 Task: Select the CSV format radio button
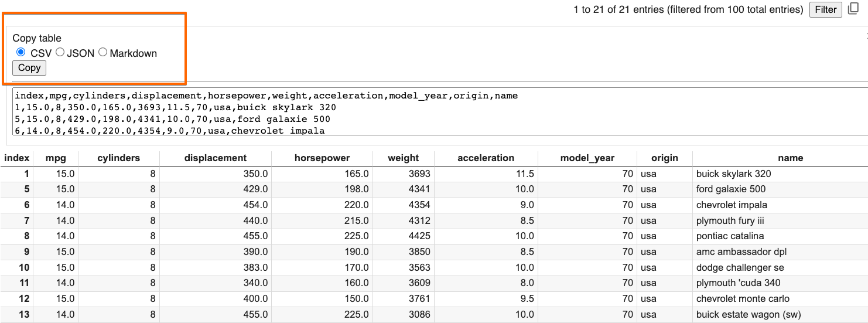pos(21,53)
